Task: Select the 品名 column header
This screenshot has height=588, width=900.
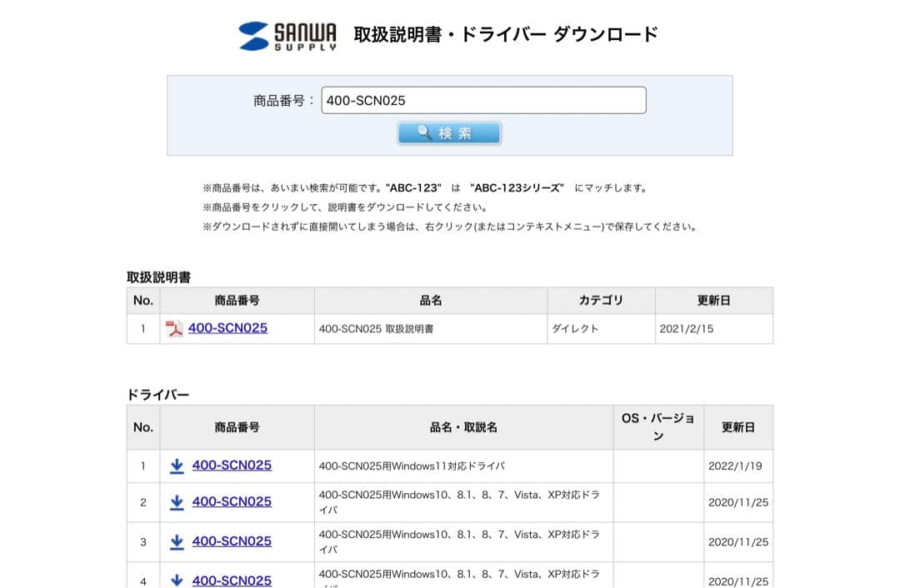Action: 431,301
